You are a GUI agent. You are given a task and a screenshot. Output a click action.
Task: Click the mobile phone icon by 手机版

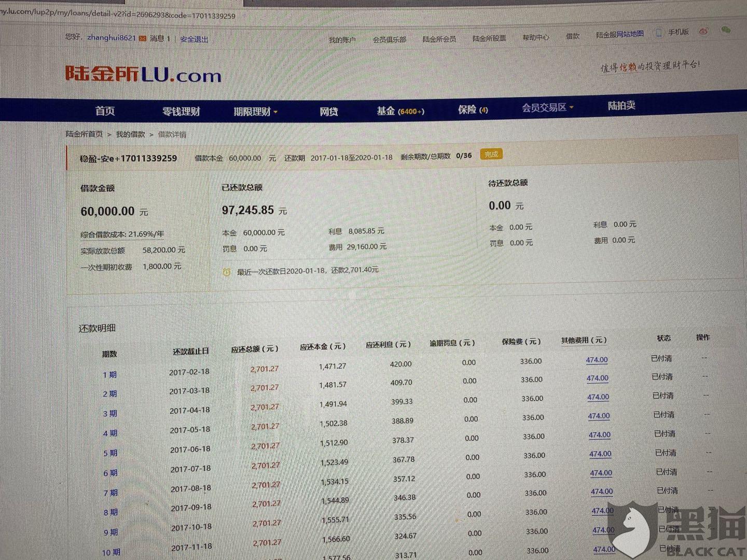click(659, 33)
